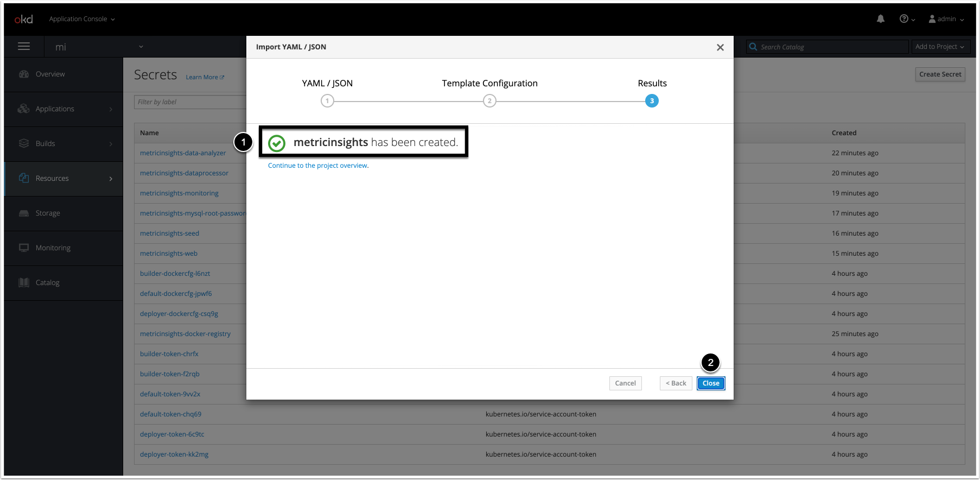The image size is (980, 480).
Task: Open the deployer-token-kk2mg secret
Action: tap(174, 454)
